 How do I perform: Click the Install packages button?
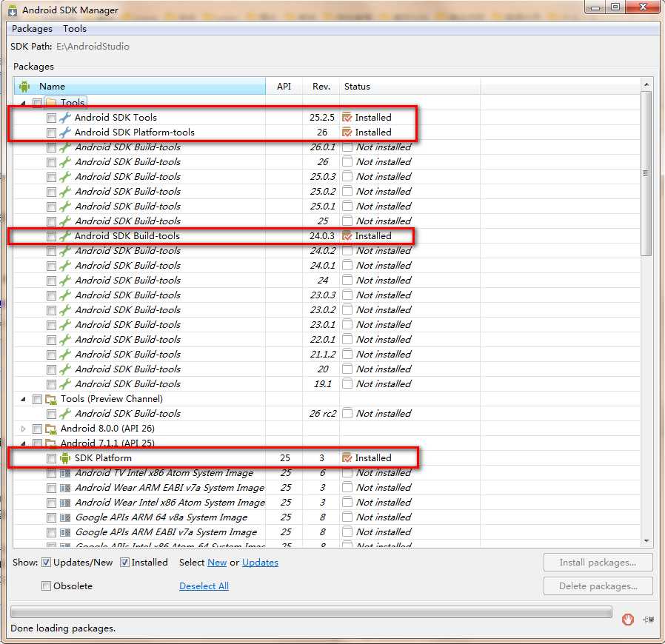598,563
